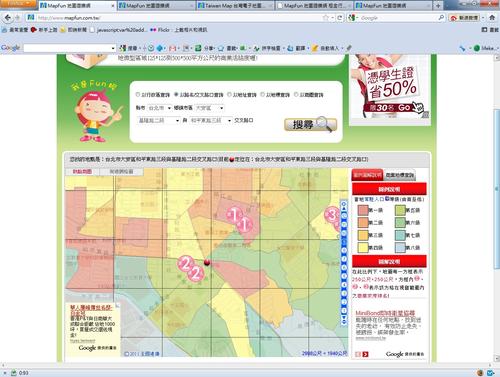
Task: Click the browser back arrow button
Action: click(7, 18)
